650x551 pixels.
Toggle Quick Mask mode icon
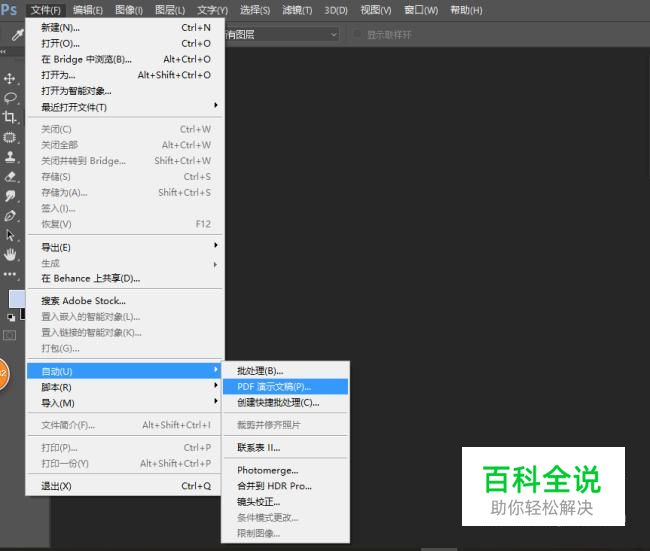(10, 335)
